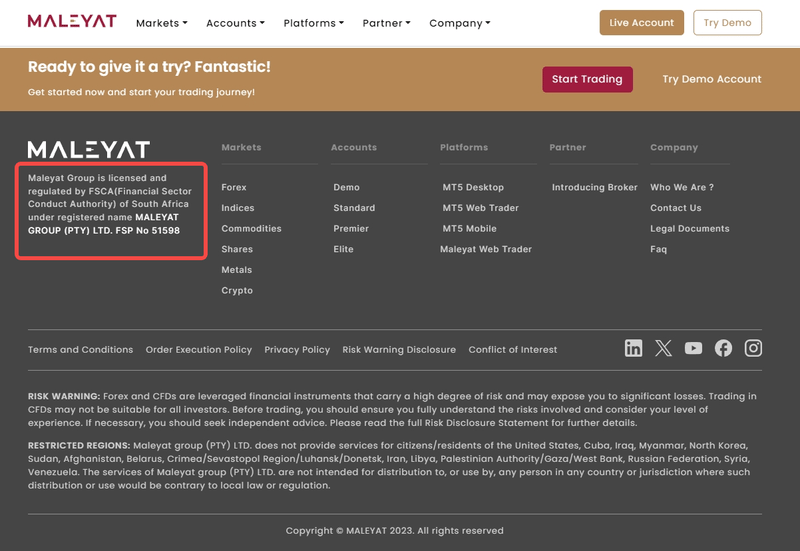Select Elite account footer link

tap(343, 249)
